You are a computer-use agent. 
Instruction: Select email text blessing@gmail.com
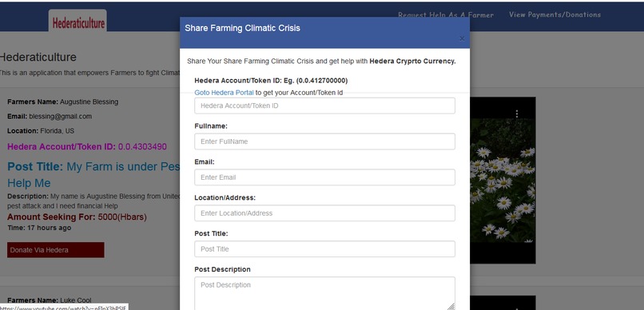coord(61,117)
